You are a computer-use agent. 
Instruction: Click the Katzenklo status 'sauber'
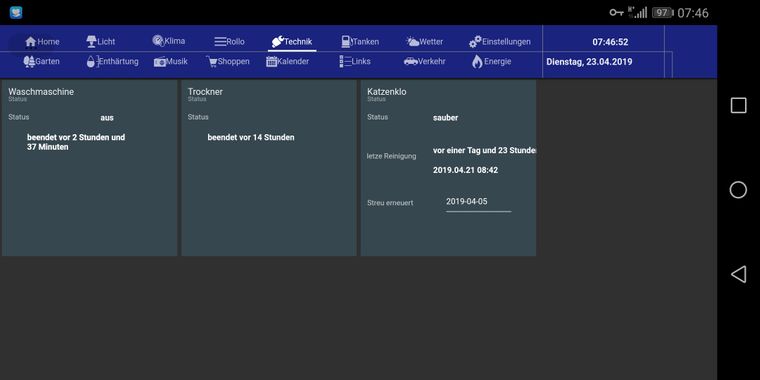445,118
